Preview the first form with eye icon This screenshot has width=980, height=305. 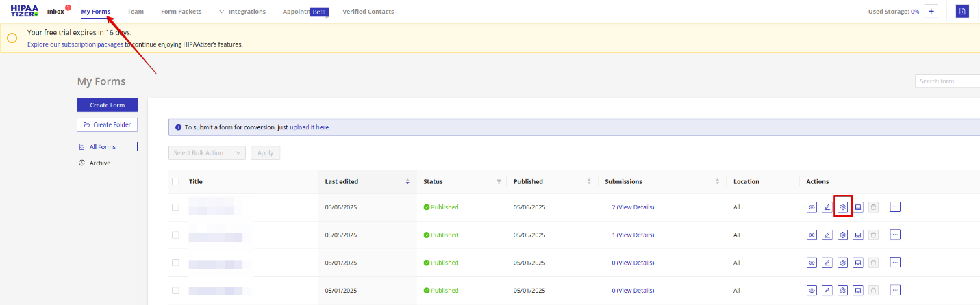coord(812,207)
